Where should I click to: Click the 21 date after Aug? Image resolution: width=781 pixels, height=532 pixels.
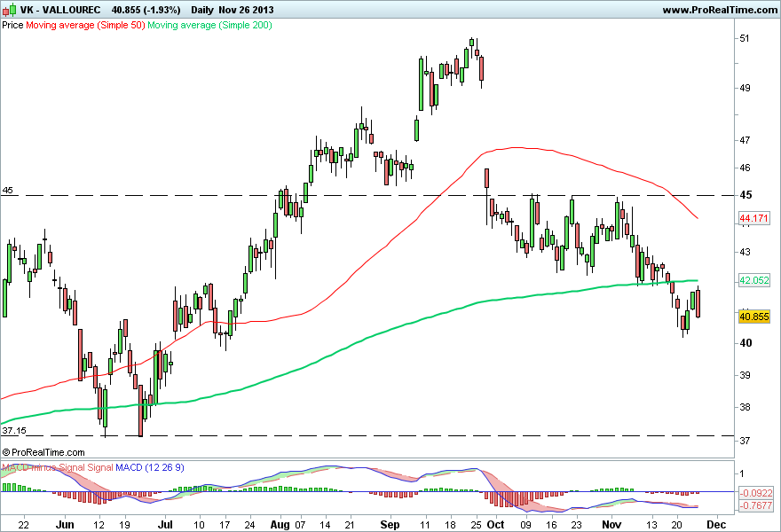[350, 525]
